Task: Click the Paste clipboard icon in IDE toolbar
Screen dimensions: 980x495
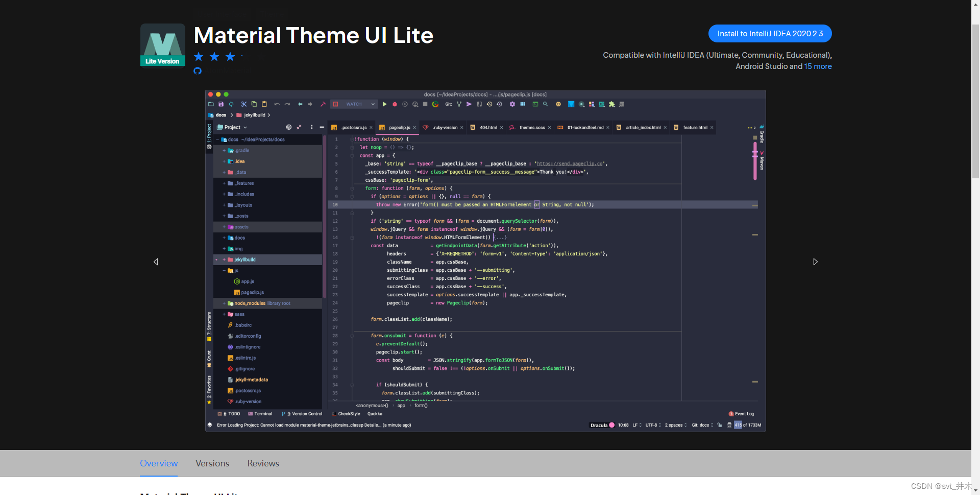Action: point(264,104)
